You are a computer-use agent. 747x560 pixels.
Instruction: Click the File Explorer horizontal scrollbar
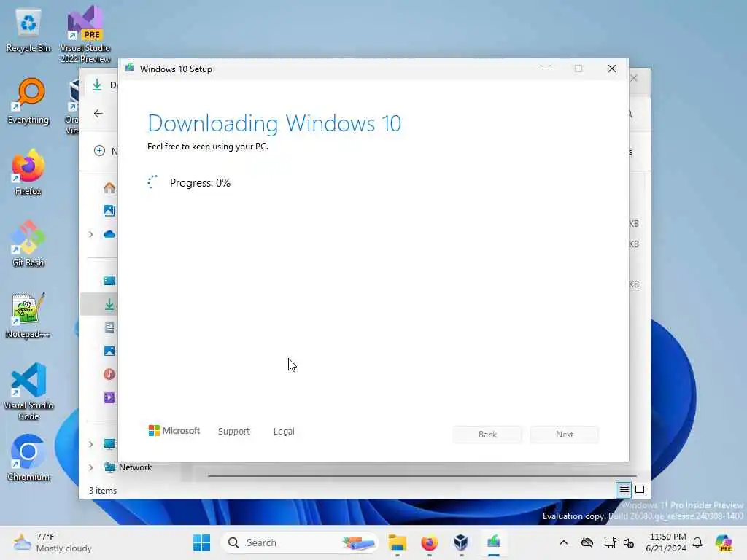click(422, 475)
